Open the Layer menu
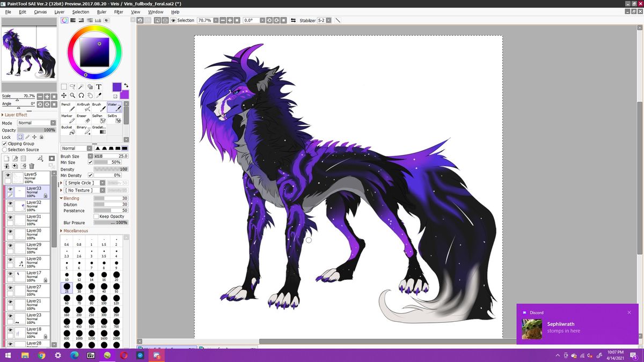 click(60, 12)
